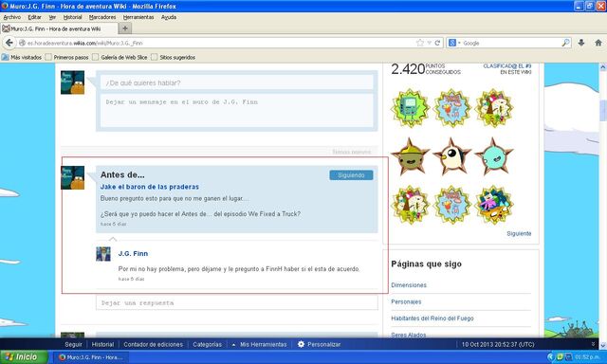Open the Windows Inicio start menu

pyautogui.click(x=24, y=356)
